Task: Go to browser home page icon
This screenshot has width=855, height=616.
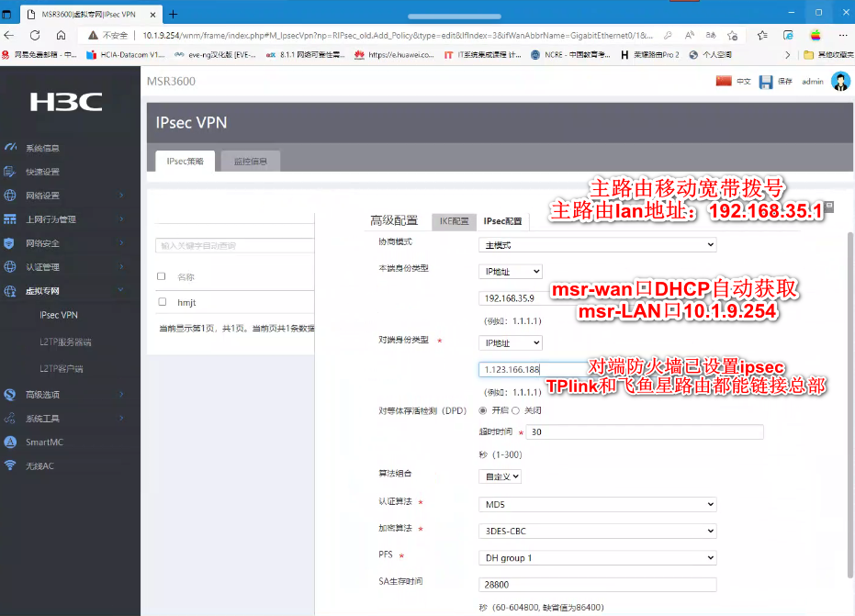Action: pos(61,36)
